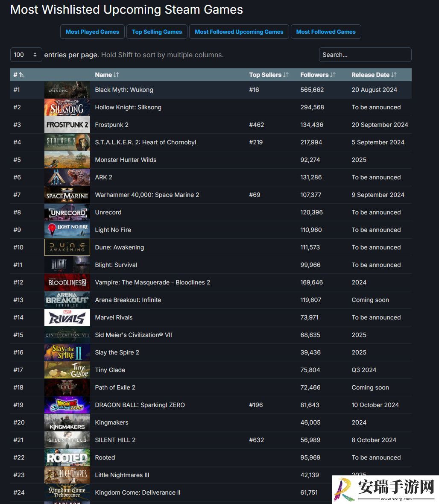This screenshot has width=439, height=504.
Task: Click Rooted game name
Action: (x=105, y=458)
